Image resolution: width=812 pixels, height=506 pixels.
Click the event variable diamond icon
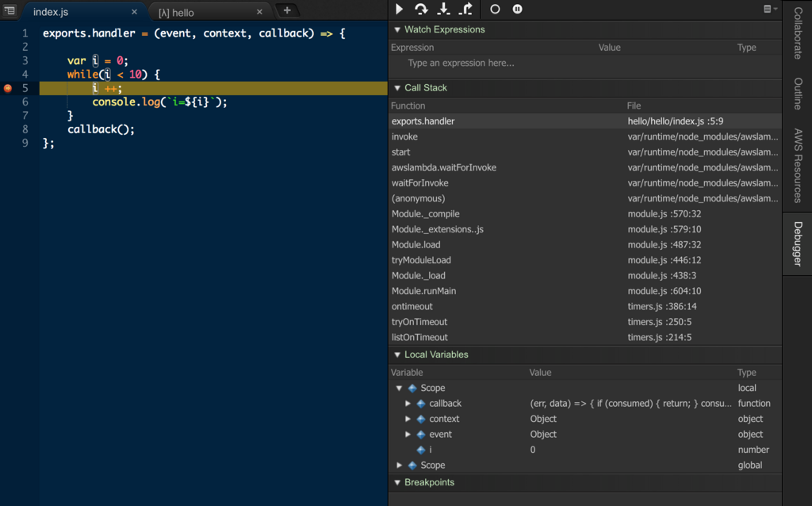pyautogui.click(x=421, y=435)
